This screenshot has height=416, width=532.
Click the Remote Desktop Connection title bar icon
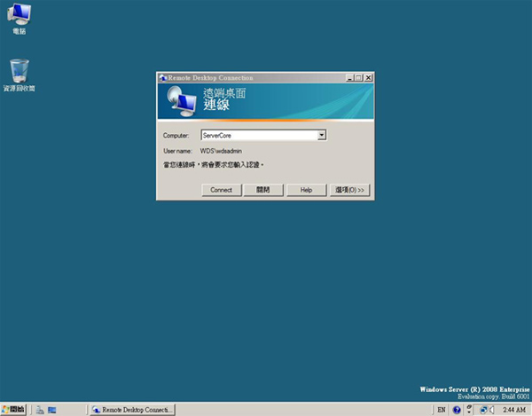(x=162, y=78)
